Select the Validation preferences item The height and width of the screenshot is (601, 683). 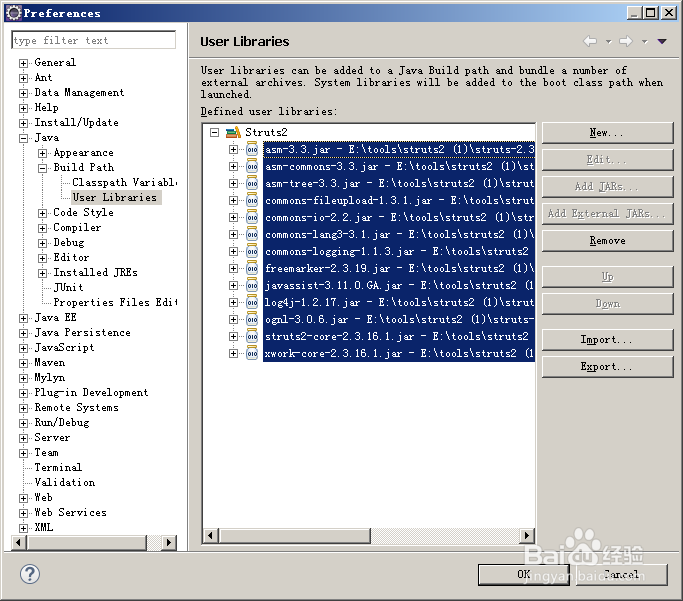[64, 482]
